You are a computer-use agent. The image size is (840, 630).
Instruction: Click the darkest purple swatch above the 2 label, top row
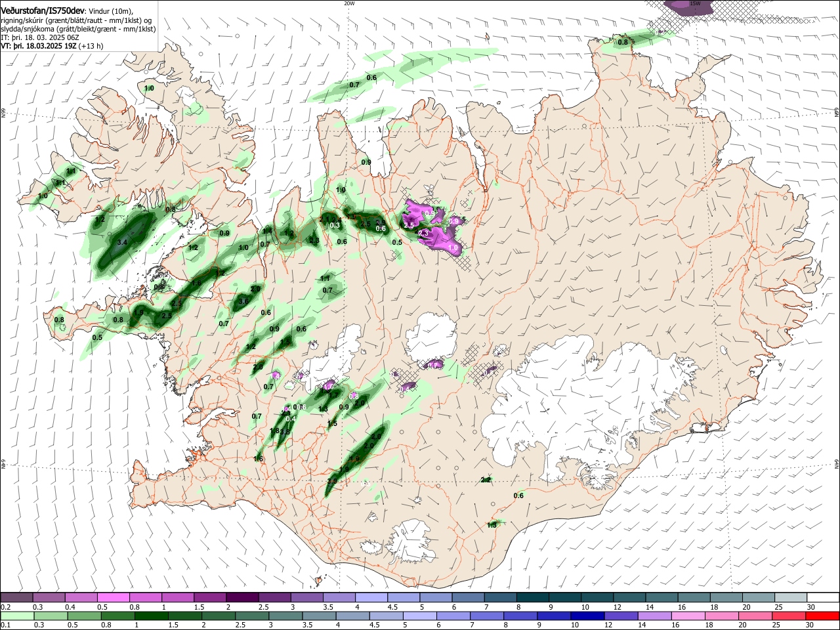[242, 598]
